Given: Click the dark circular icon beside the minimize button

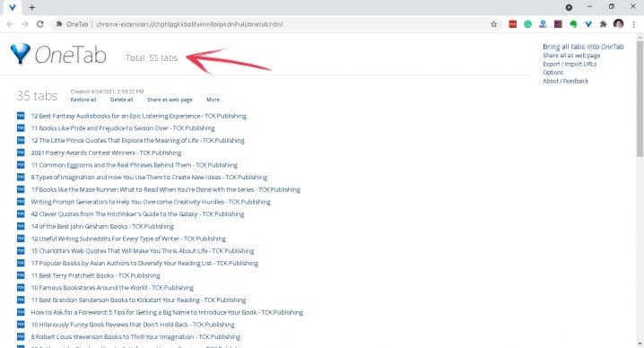Looking at the screenshot, I should (569, 7).
